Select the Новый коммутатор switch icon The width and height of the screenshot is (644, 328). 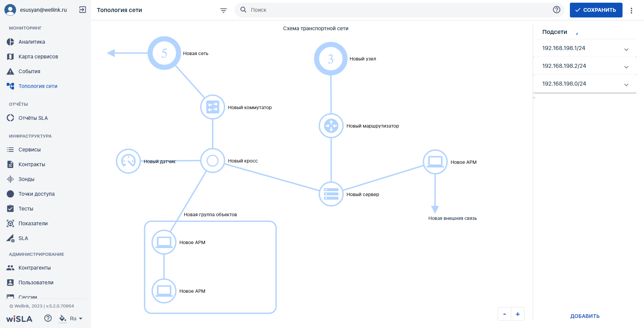(x=213, y=107)
